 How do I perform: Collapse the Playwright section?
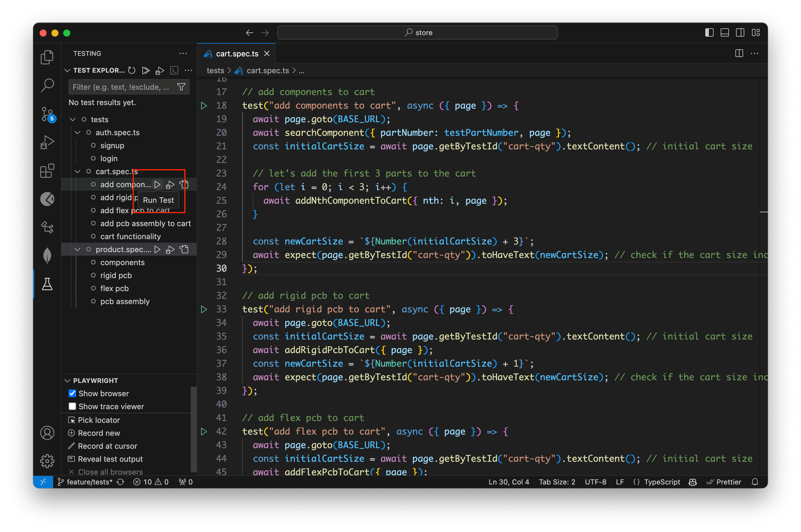tap(67, 380)
